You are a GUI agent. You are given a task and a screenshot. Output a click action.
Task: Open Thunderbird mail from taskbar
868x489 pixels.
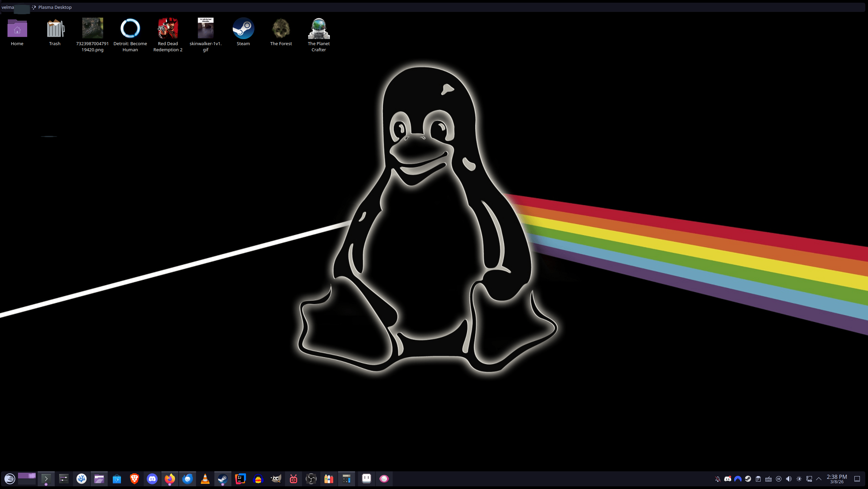coord(188,479)
